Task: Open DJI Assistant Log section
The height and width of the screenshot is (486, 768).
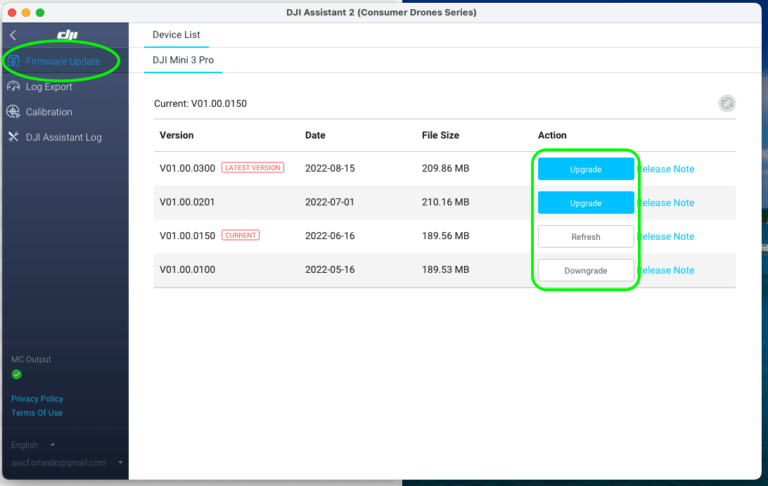Action: pos(64,137)
